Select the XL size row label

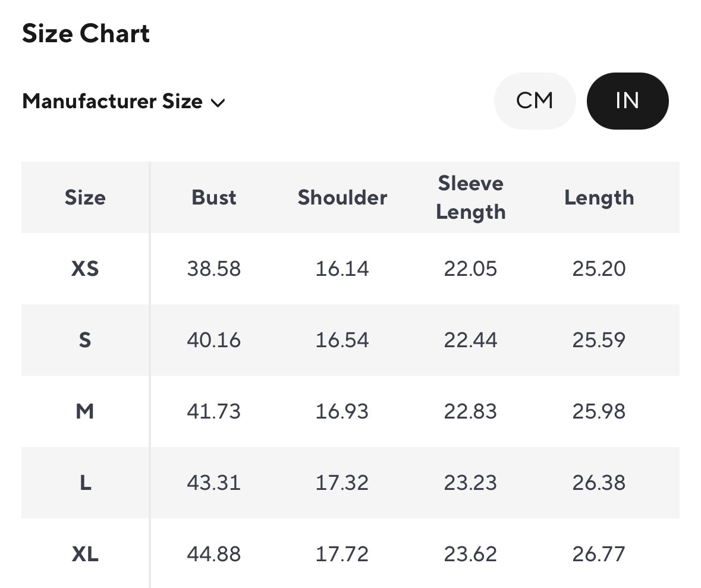point(85,554)
